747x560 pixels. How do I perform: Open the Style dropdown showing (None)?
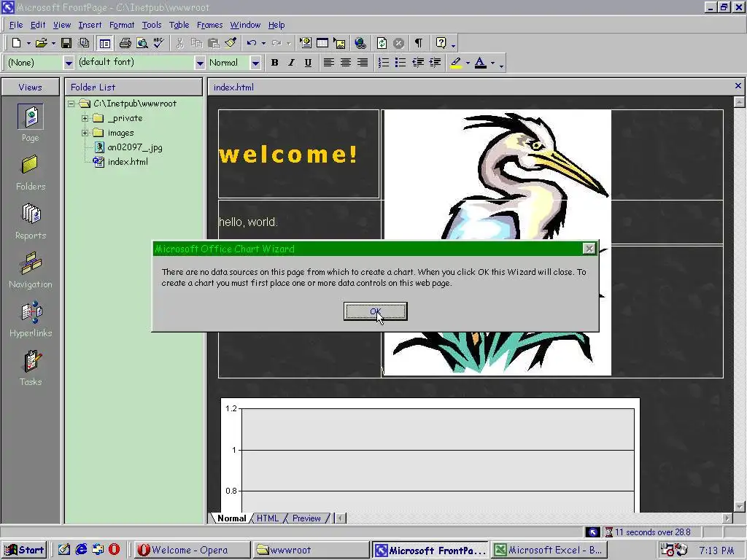69,63
